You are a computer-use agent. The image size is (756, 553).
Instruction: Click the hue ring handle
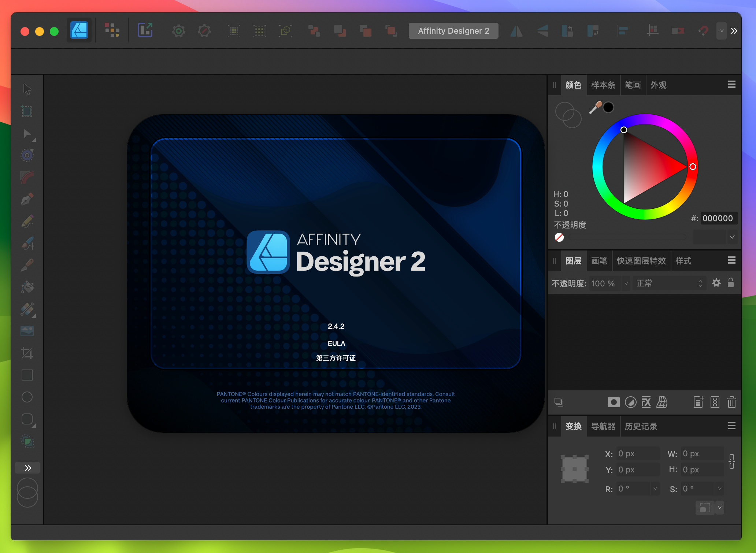click(x=692, y=167)
